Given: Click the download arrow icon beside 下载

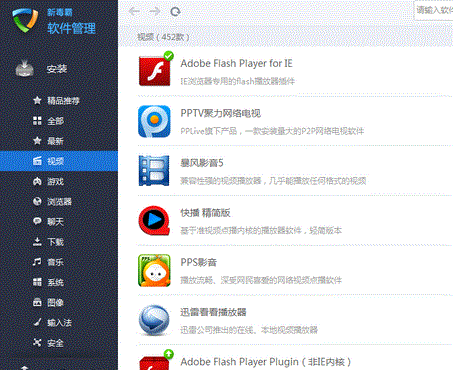Looking at the screenshot, I should pyautogui.click(x=37, y=241).
